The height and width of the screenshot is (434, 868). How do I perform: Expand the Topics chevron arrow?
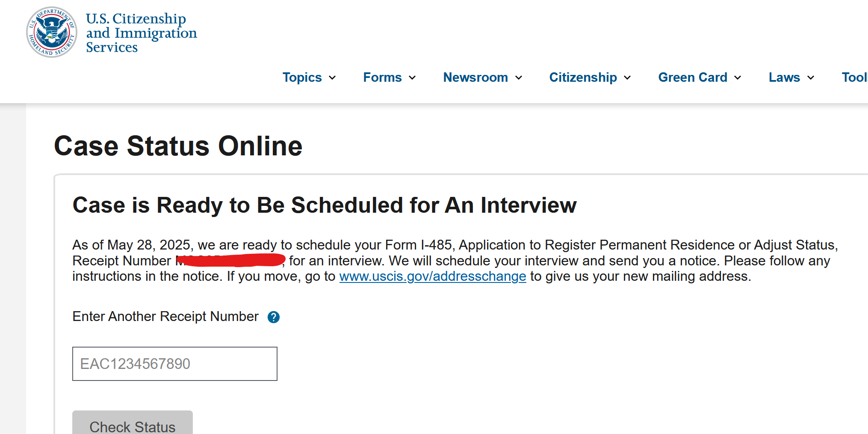332,78
